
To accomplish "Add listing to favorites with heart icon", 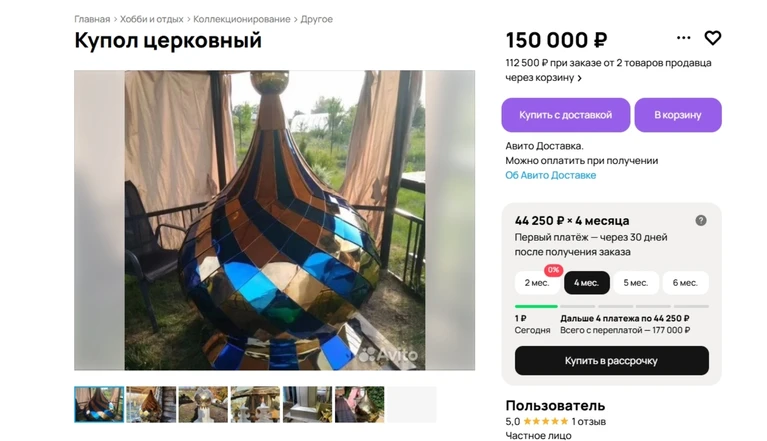I will click(713, 38).
